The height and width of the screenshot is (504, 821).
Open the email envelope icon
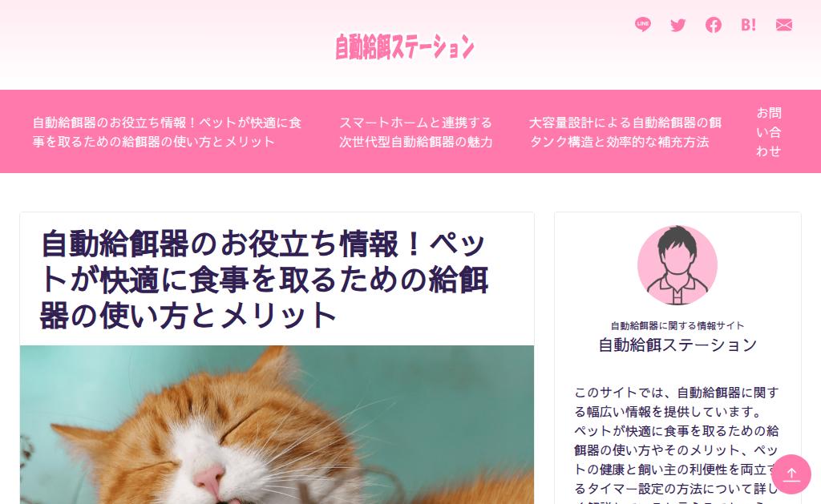pyautogui.click(x=784, y=25)
